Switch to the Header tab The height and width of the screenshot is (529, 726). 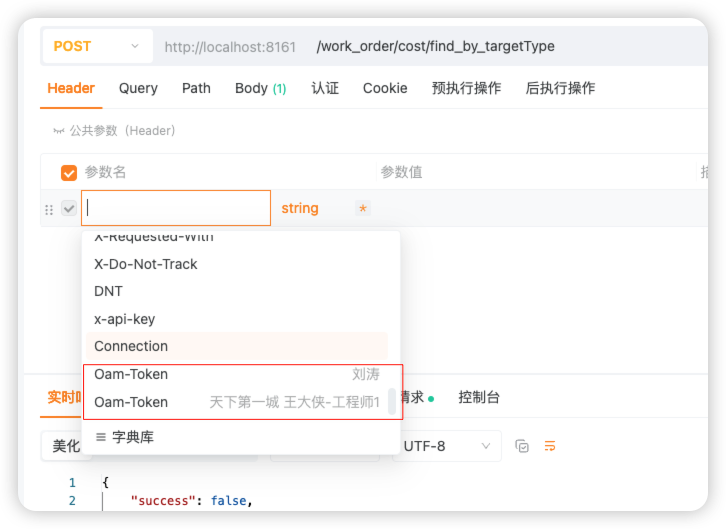pos(71,88)
